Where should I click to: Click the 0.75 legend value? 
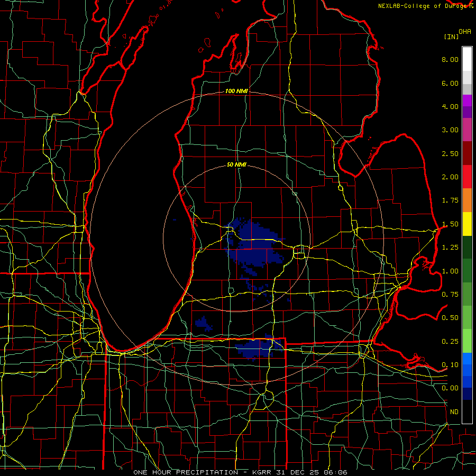pos(450,295)
